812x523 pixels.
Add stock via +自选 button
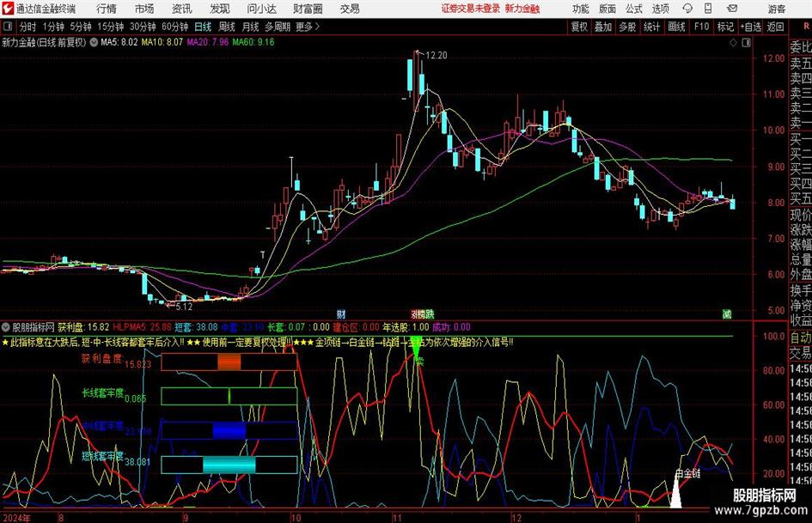point(751,27)
